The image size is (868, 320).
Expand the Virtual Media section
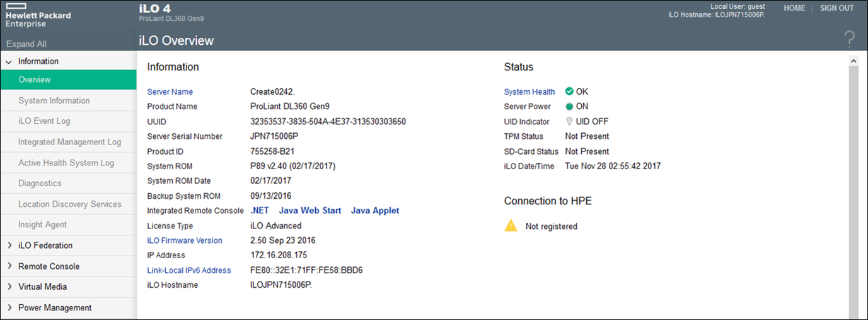pyautogui.click(x=9, y=287)
